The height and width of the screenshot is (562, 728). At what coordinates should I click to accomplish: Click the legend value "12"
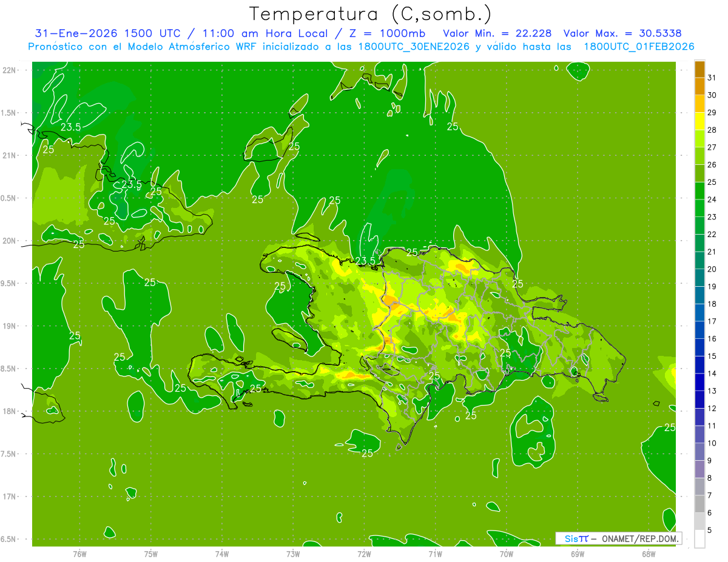tap(712, 408)
